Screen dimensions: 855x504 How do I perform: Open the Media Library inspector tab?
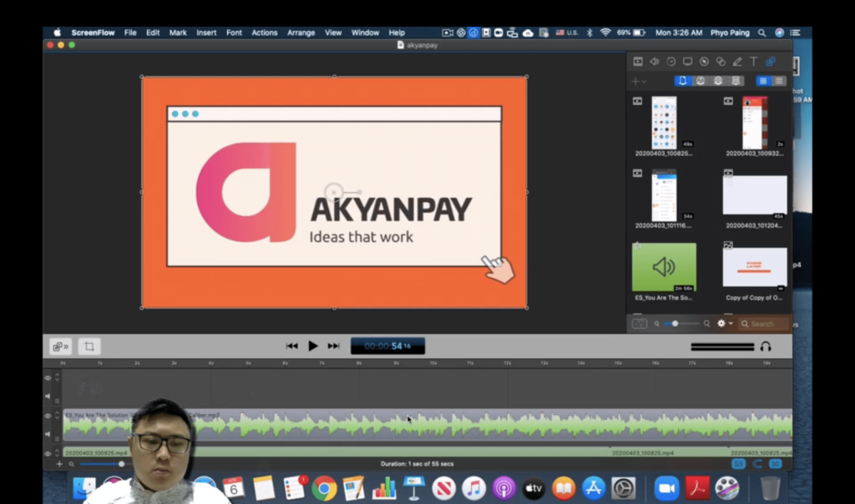(771, 62)
